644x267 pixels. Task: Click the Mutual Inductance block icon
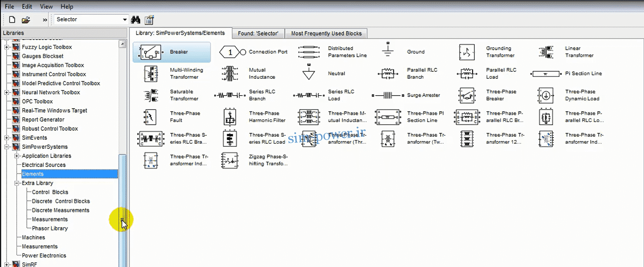pos(229,74)
